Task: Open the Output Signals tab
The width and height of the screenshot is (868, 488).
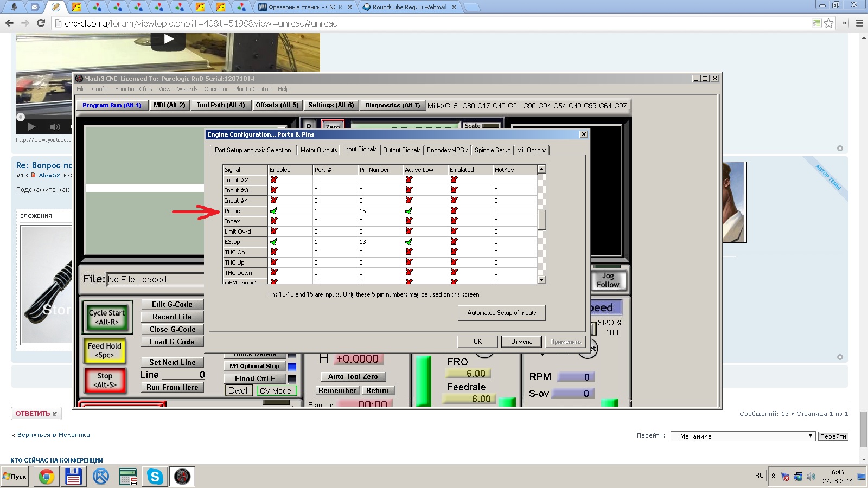Action: pos(401,150)
